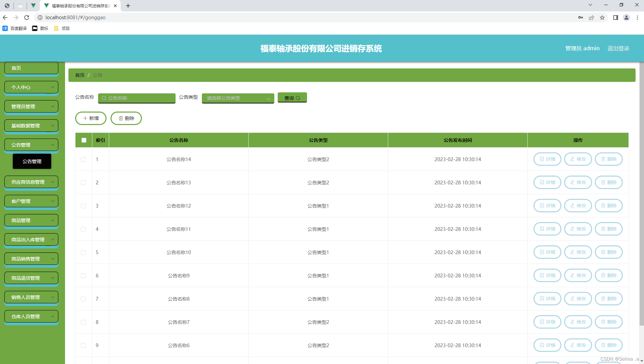Open the browser profile avatar icon
The width and height of the screenshot is (644, 364).
(x=626, y=18)
